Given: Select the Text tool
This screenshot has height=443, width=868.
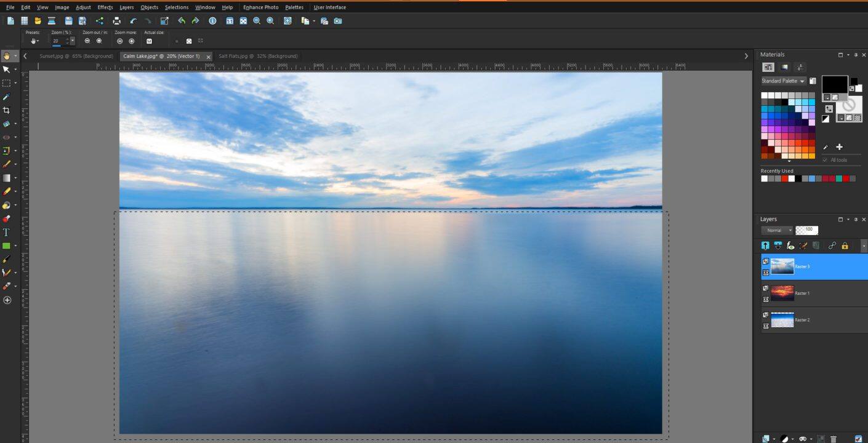Looking at the screenshot, I should (x=7, y=232).
